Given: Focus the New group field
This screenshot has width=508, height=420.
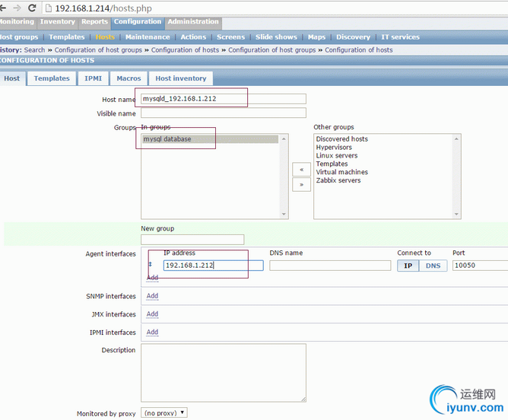Looking at the screenshot, I should point(192,240).
